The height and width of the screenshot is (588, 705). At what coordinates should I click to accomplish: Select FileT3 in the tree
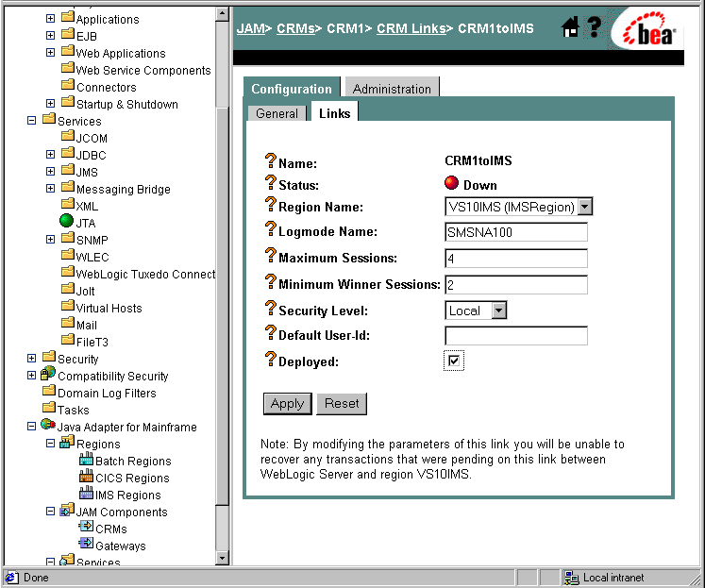(92, 342)
